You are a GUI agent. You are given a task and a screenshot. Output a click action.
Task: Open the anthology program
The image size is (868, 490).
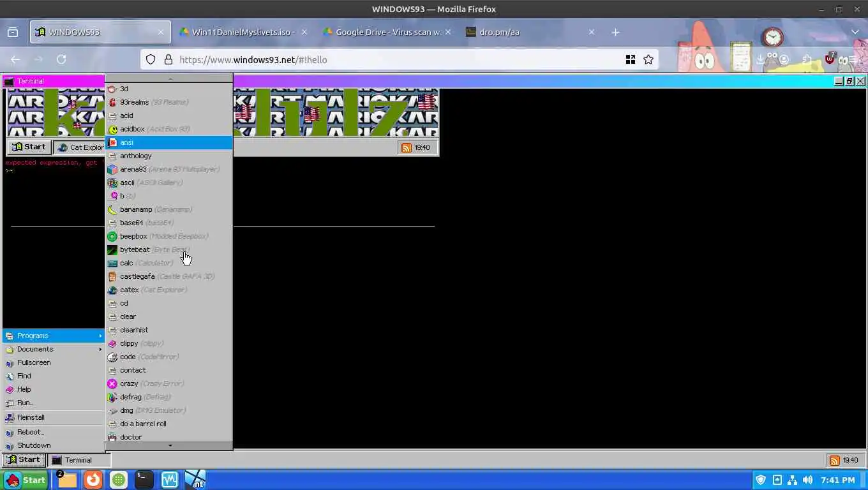click(168, 156)
